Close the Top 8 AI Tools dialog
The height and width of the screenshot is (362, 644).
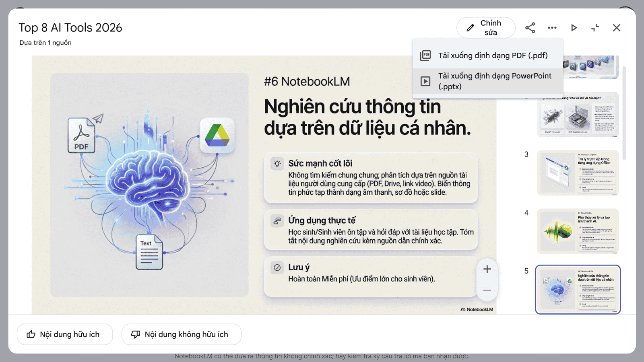point(616,28)
